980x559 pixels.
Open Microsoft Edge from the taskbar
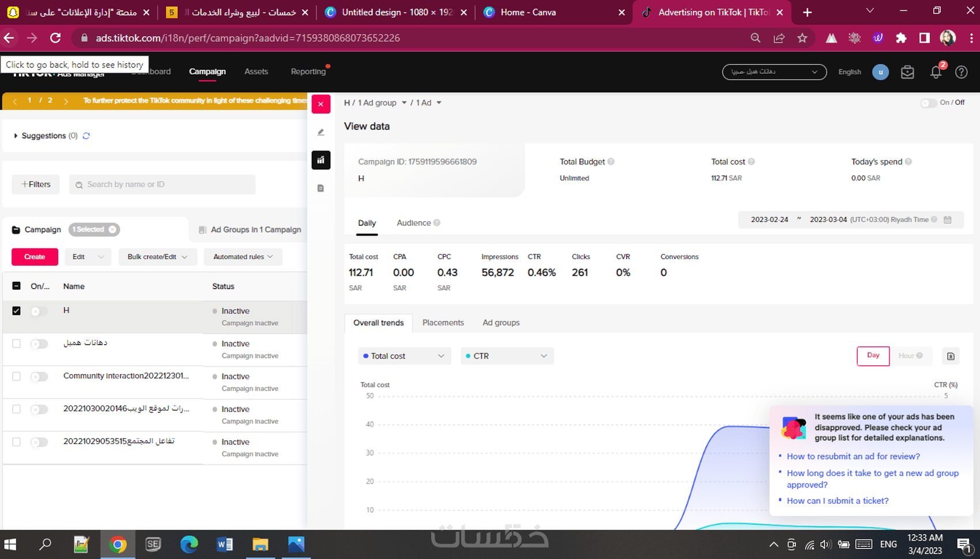[189, 545]
